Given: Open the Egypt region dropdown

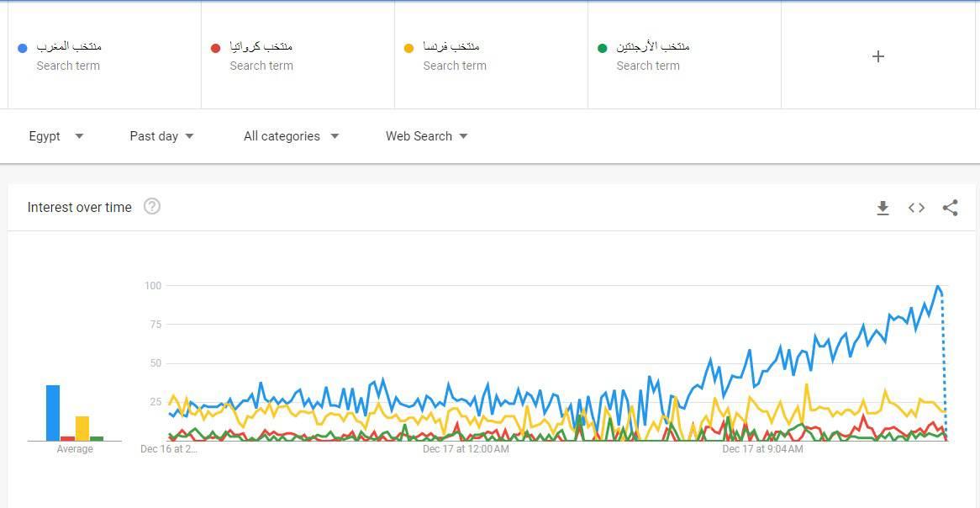Looking at the screenshot, I should pos(56,136).
